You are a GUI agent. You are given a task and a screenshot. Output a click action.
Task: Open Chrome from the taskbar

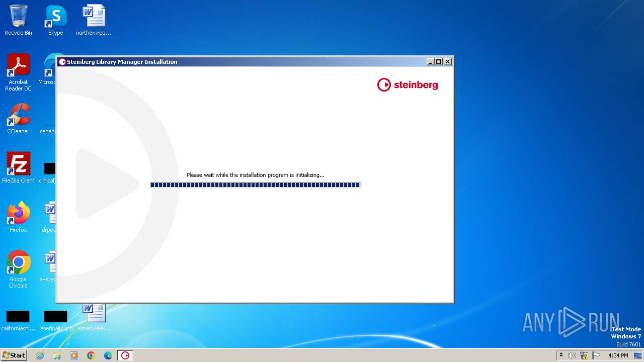click(x=91, y=355)
